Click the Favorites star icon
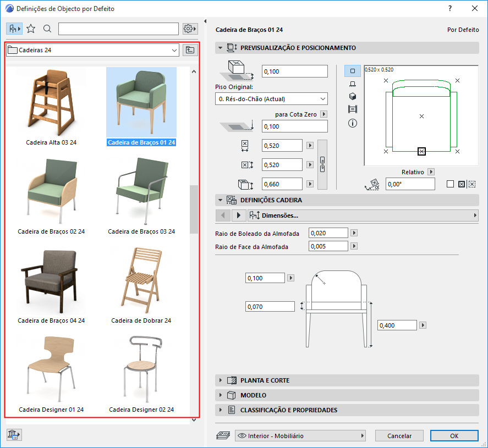The image size is (488, 448). click(31, 29)
